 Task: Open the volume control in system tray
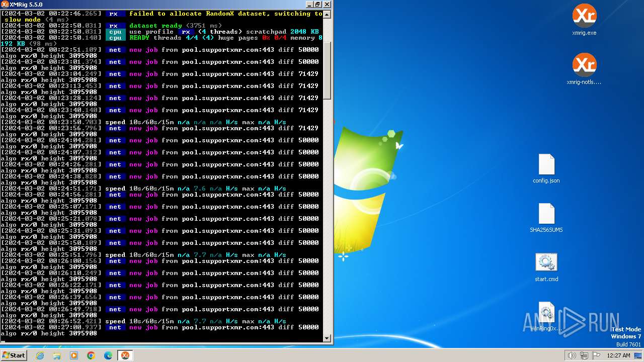pyautogui.click(x=572, y=355)
